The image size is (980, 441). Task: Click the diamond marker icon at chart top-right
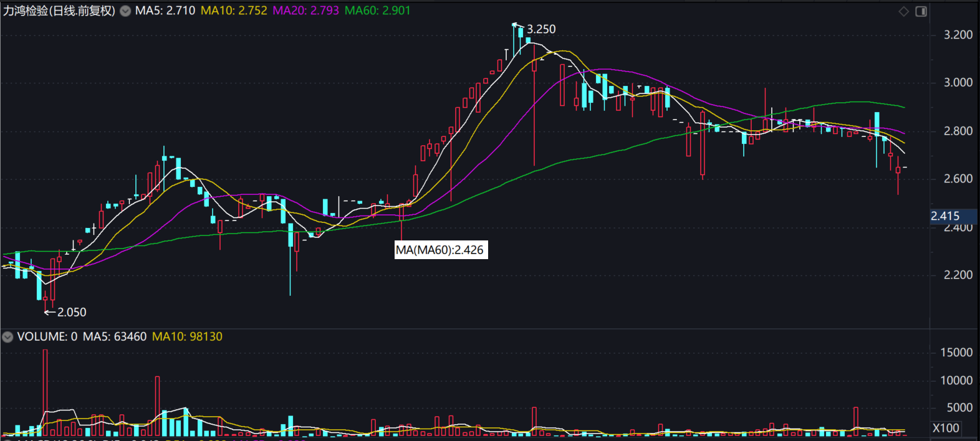(903, 11)
